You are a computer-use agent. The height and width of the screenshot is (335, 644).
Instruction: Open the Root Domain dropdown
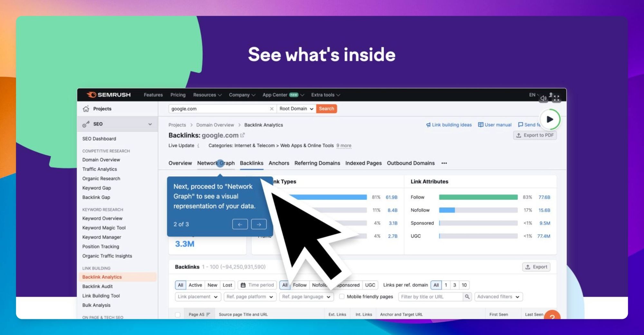(x=296, y=109)
